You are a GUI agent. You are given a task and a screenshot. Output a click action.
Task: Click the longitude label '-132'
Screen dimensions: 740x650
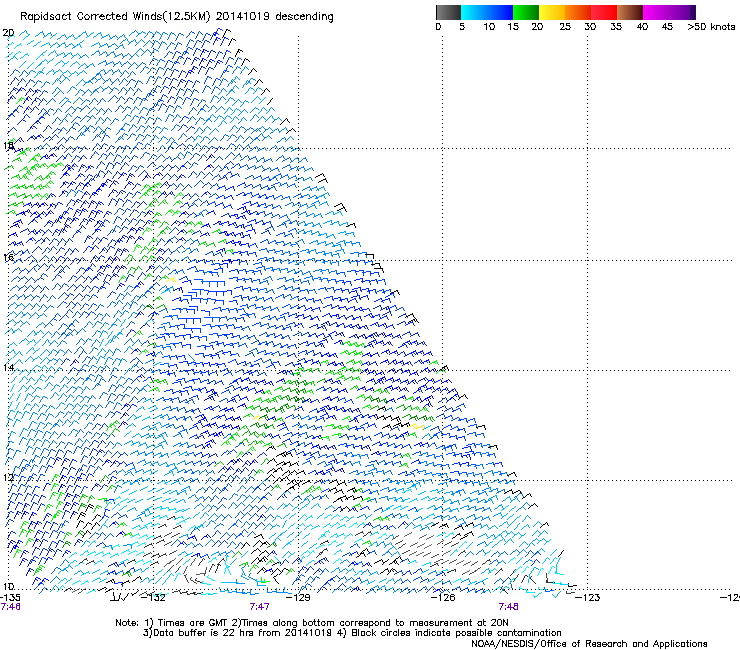tap(153, 598)
